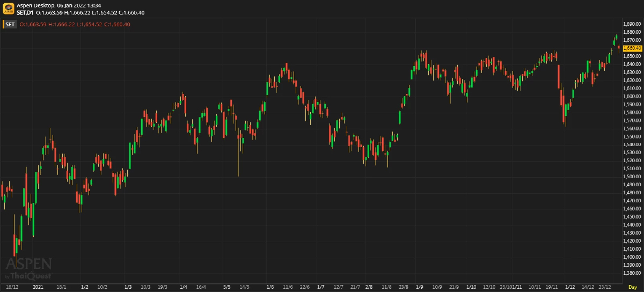Click the 23/12 date axis label

[604, 287]
